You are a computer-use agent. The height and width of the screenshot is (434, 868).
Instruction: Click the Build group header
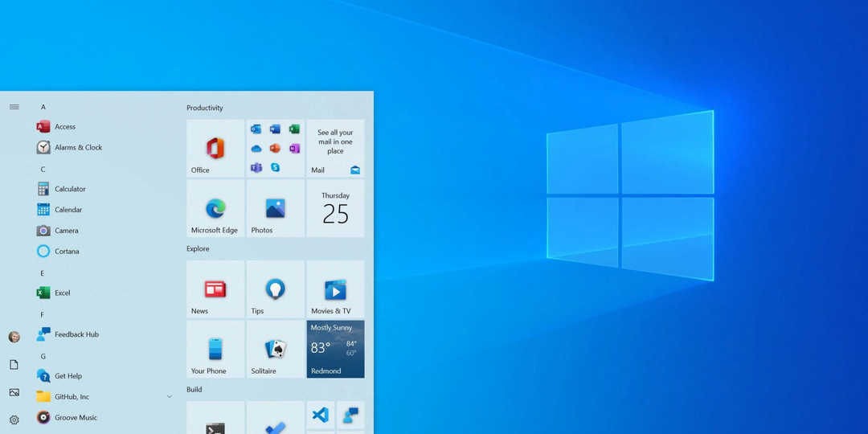pyautogui.click(x=194, y=390)
